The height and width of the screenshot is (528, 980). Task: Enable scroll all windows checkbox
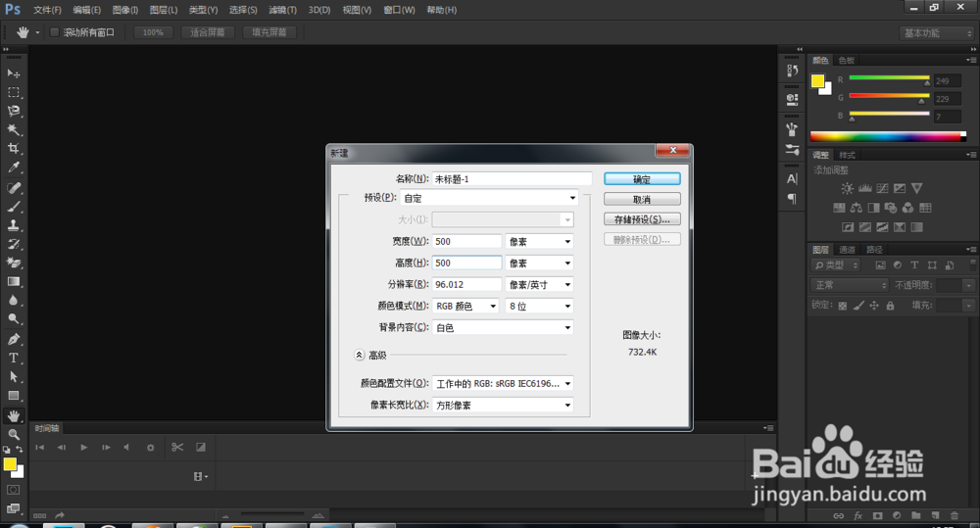click(x=54, y=32)
